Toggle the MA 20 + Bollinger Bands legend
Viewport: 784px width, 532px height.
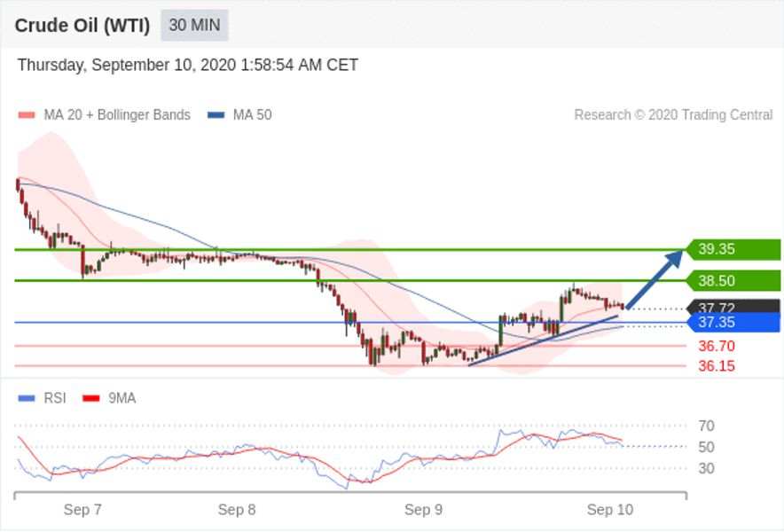pos(104,115)
